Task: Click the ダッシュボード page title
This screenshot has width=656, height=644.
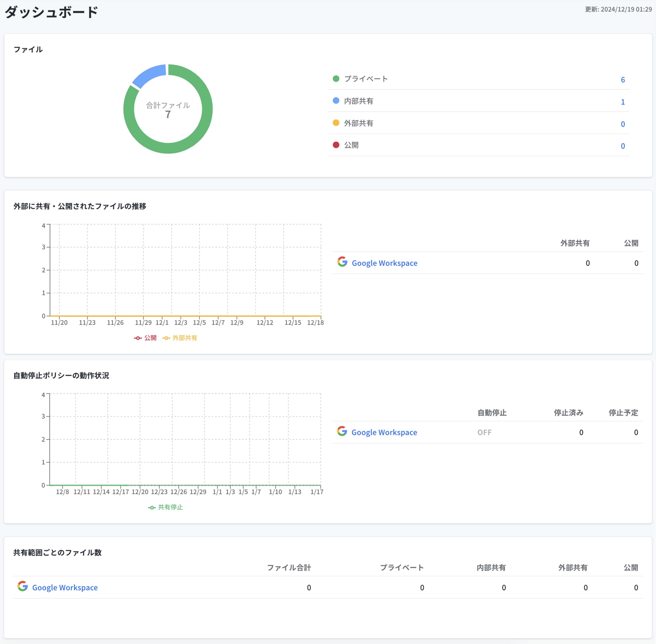Action: [x=51, y=12]
